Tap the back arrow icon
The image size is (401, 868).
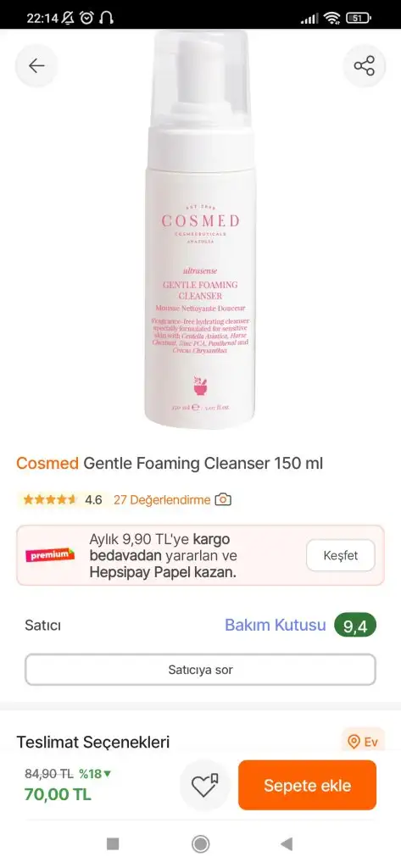pyautogui.click(x=36, y=66)
